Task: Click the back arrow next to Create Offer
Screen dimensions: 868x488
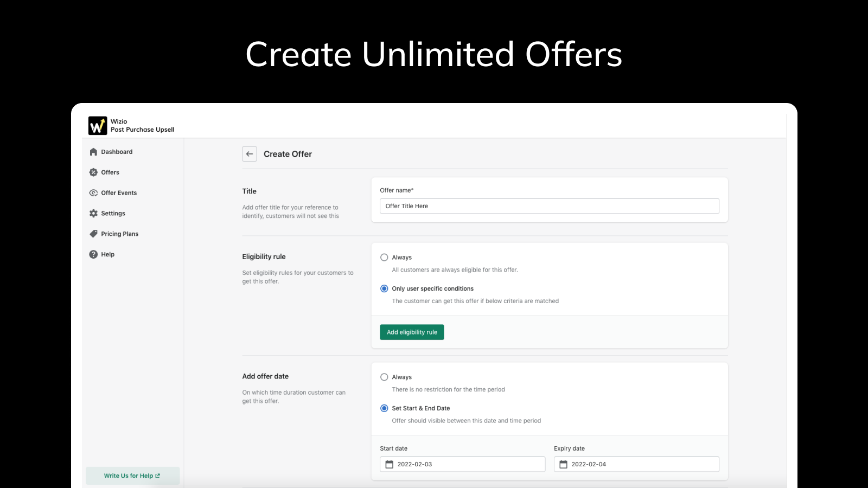Action: (x=250, y=154)
